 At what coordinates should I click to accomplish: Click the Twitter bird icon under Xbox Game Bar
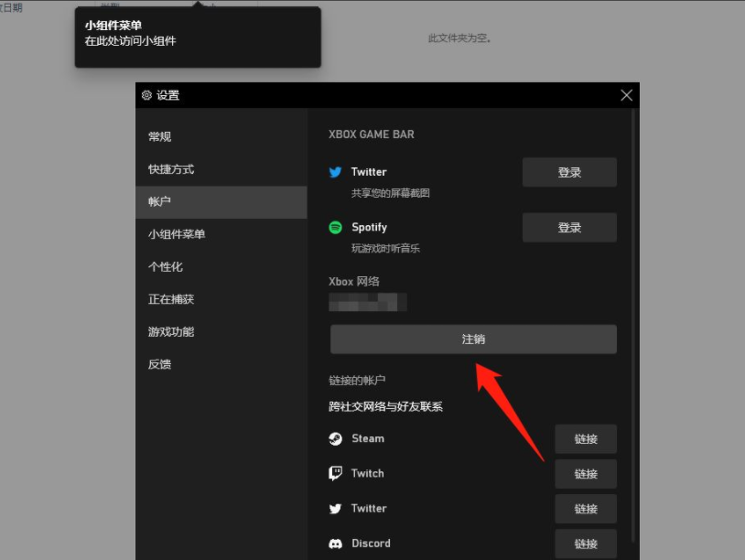(x=336, y=172)
